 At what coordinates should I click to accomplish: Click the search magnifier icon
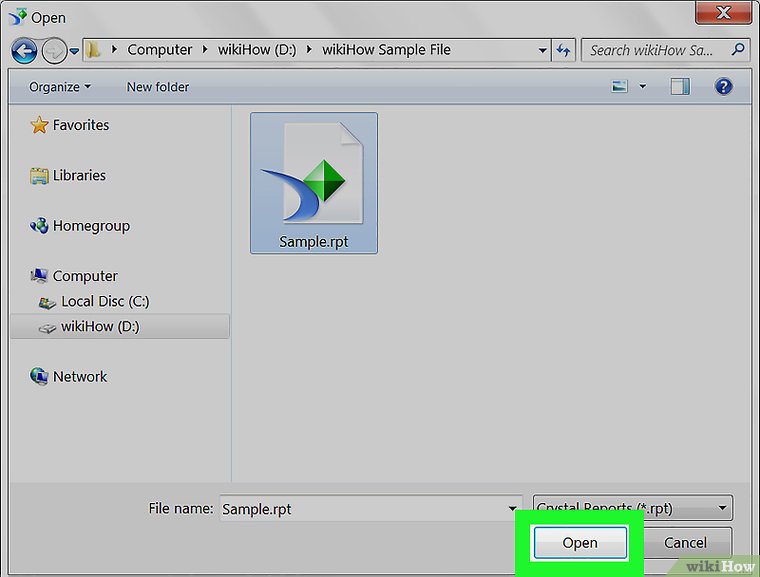pyautogui.click(x=739, y=49)
